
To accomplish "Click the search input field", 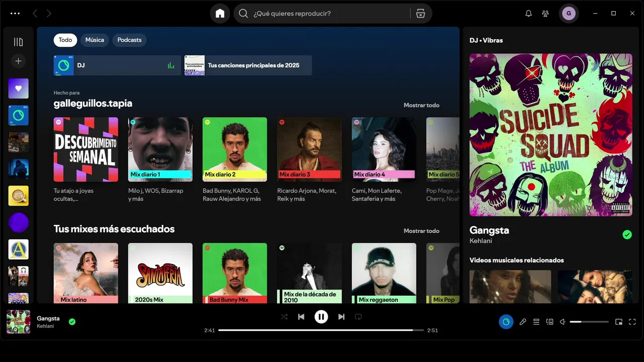I will [x=330, y=14].
